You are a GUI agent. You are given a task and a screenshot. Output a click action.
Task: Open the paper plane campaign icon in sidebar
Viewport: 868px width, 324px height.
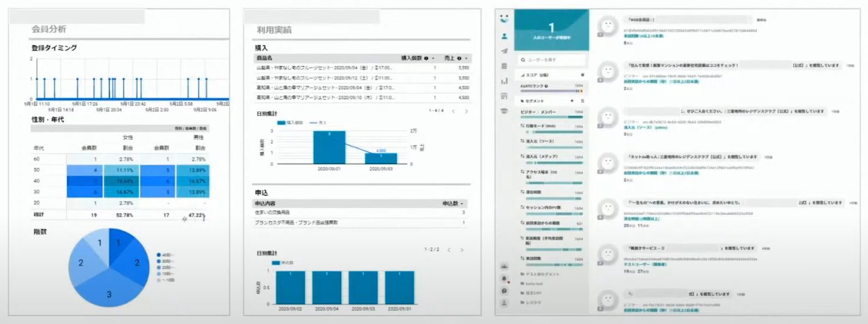point(504,51)
